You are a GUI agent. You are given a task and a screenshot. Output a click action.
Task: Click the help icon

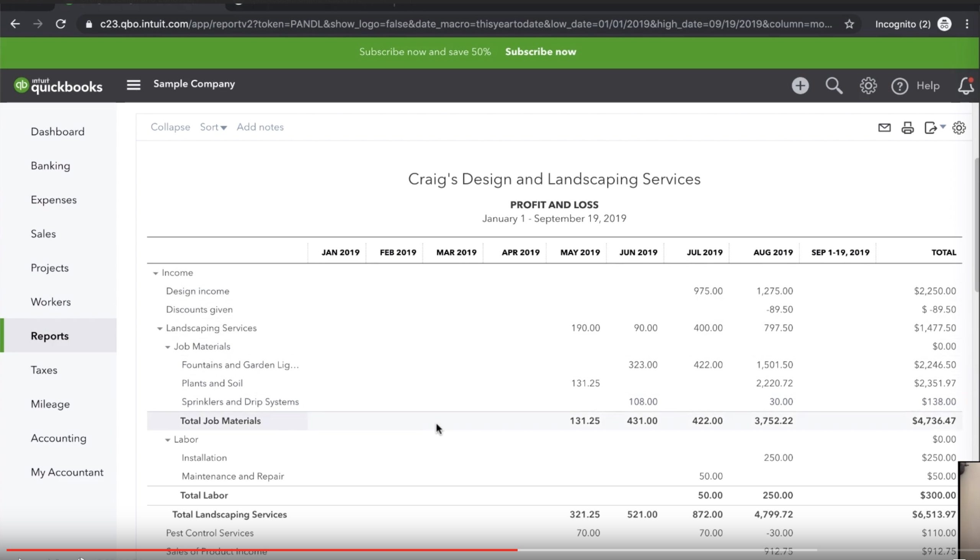tap(900, 85)
